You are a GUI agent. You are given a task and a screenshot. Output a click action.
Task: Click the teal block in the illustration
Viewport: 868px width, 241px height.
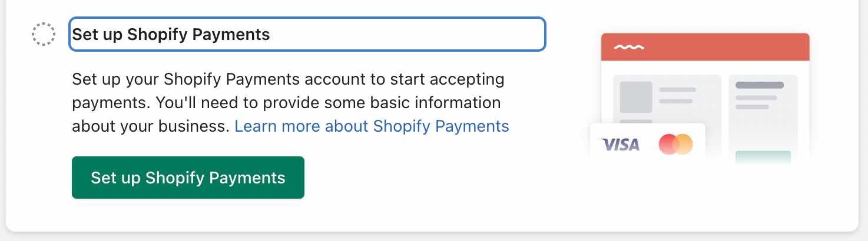(763, 158)
